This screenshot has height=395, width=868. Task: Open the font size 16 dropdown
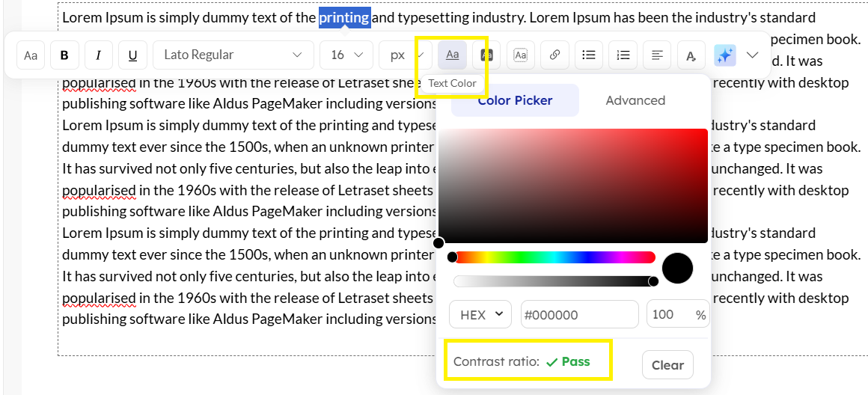click(x=346, y=55)
